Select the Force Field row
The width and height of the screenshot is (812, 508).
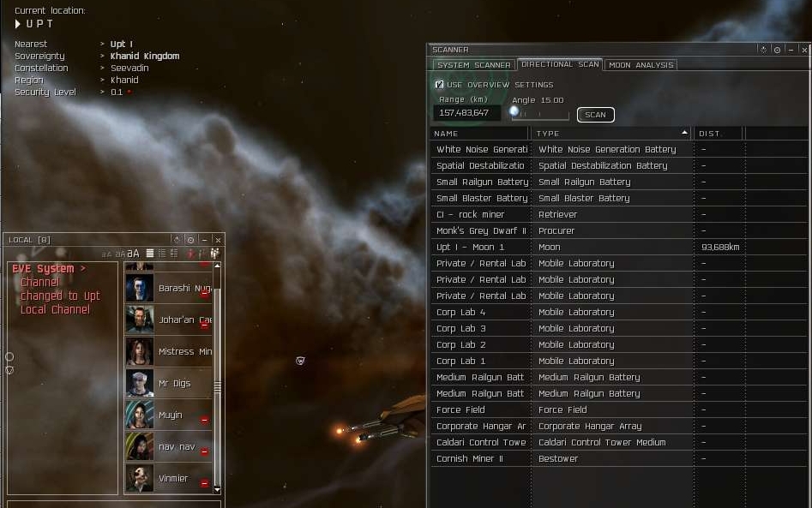[x=619, y=409]
